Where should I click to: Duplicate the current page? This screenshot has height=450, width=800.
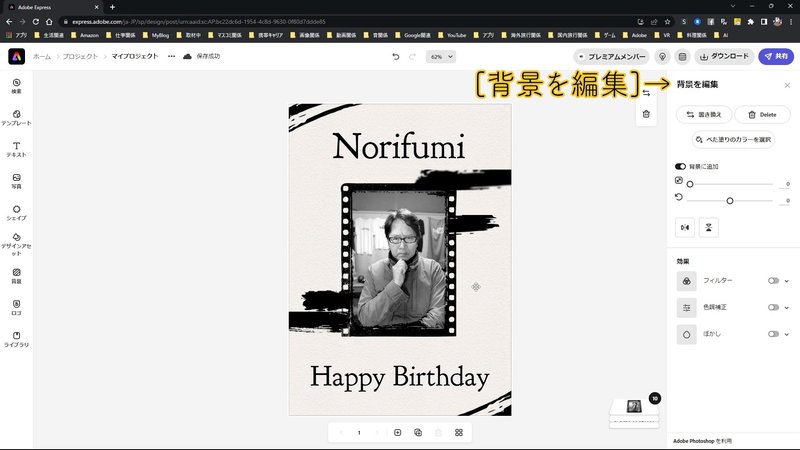418,433
